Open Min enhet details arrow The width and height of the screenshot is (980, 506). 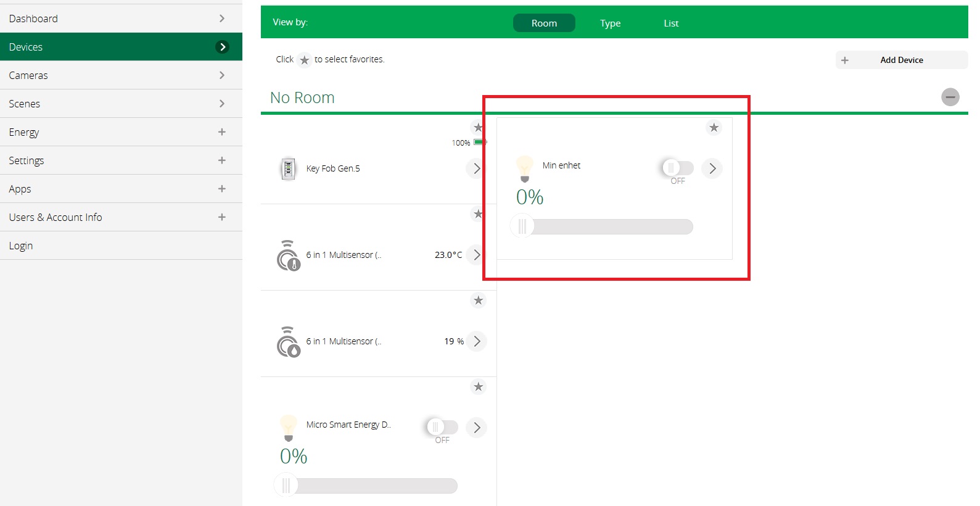coord(712,168)
